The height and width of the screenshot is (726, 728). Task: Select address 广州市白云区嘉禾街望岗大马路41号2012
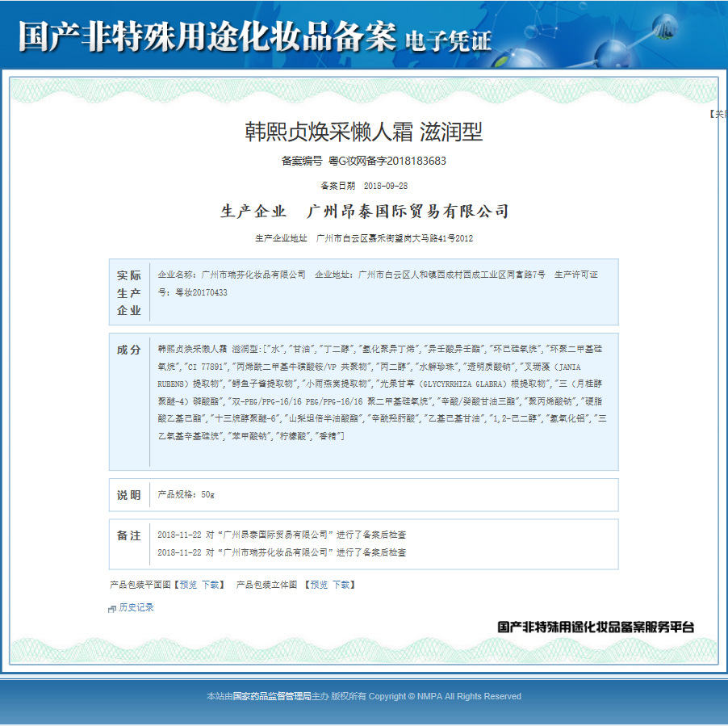(x=395, y=238)
